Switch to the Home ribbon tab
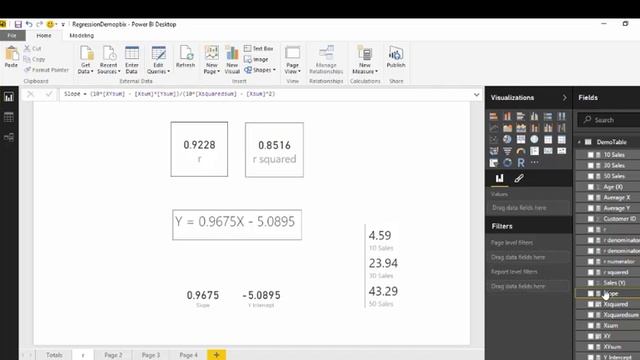 click(x=44, y=36)
